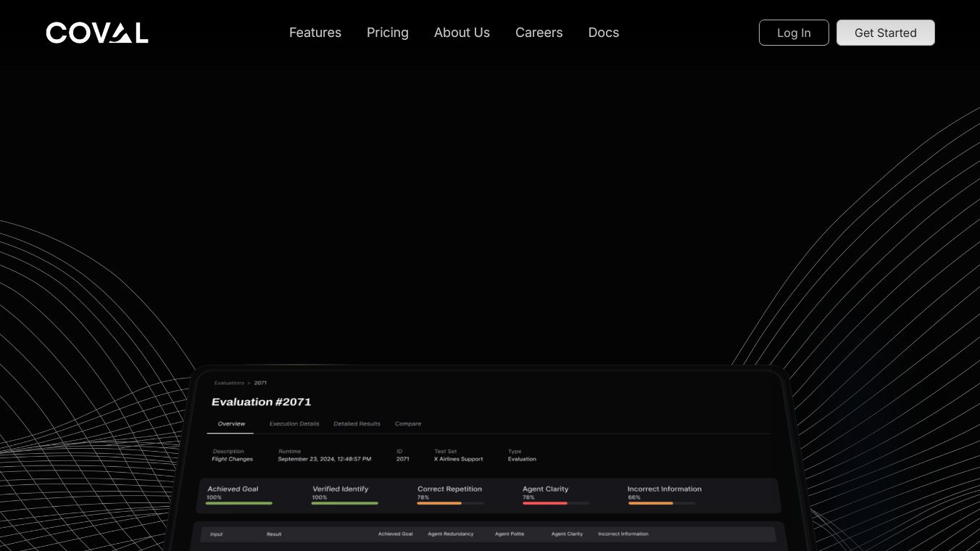Open the Docs link in navigation
The height and width of the screenshot is (551, 980).
[604, 33]
